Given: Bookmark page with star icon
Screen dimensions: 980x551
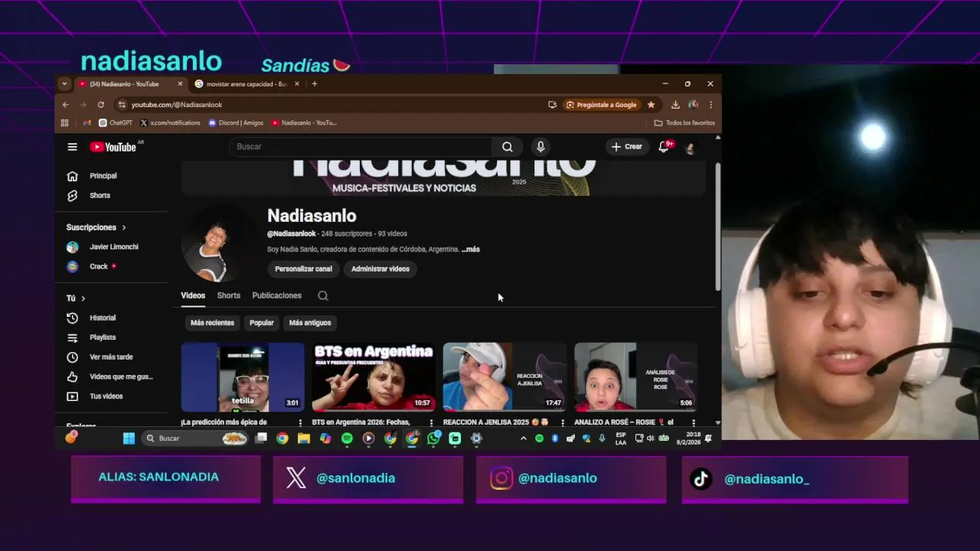Looking at the screenshot, I should pos(652,105).
